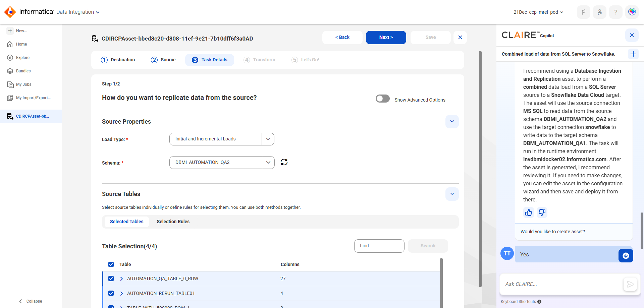Go to Destination step

(x=118, y=60)
